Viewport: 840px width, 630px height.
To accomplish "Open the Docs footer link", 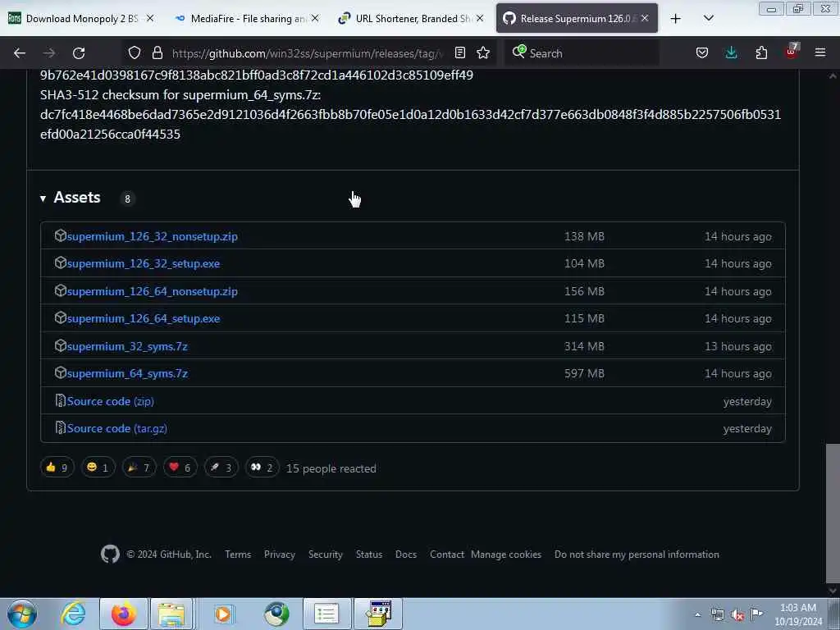I will click(406, 555).
